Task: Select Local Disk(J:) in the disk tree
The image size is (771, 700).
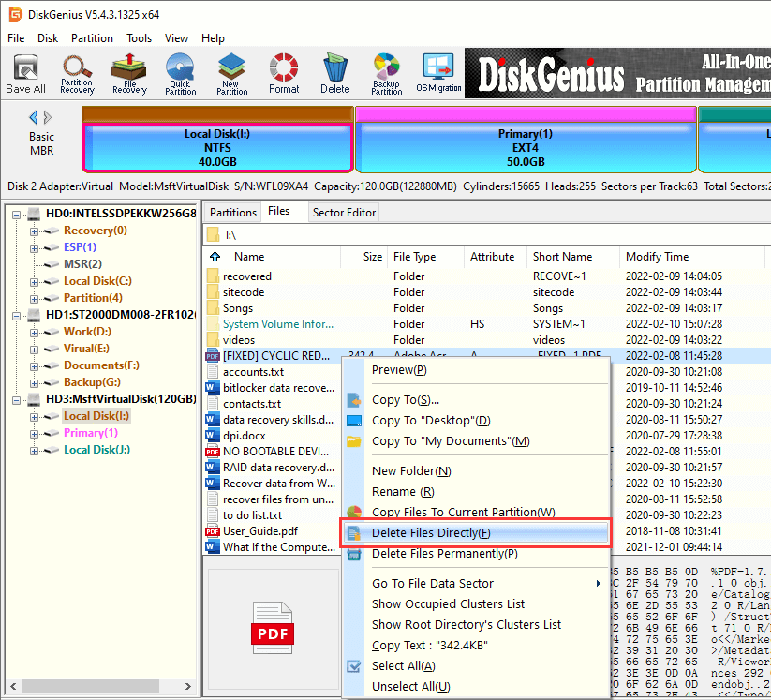Action: [x=96, y=450]
